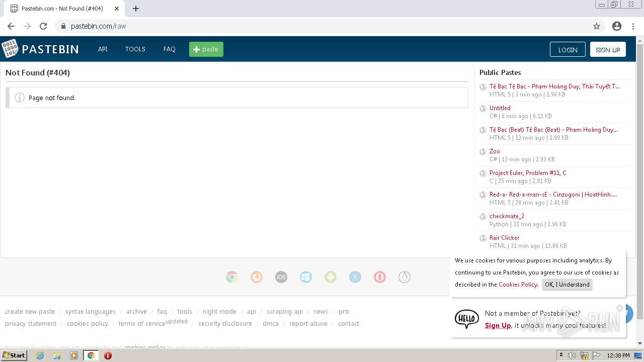Click the address bar URL field
The image size is (644, 362).
322,26
